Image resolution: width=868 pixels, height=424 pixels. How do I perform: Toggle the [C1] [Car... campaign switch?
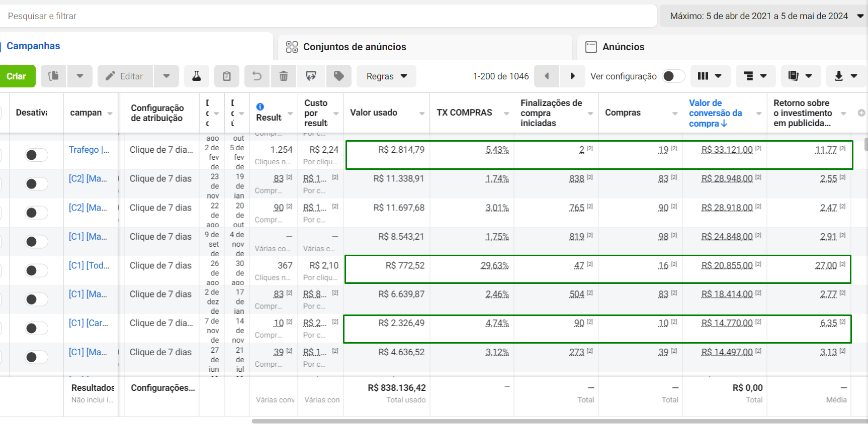[x=37, y=328]
